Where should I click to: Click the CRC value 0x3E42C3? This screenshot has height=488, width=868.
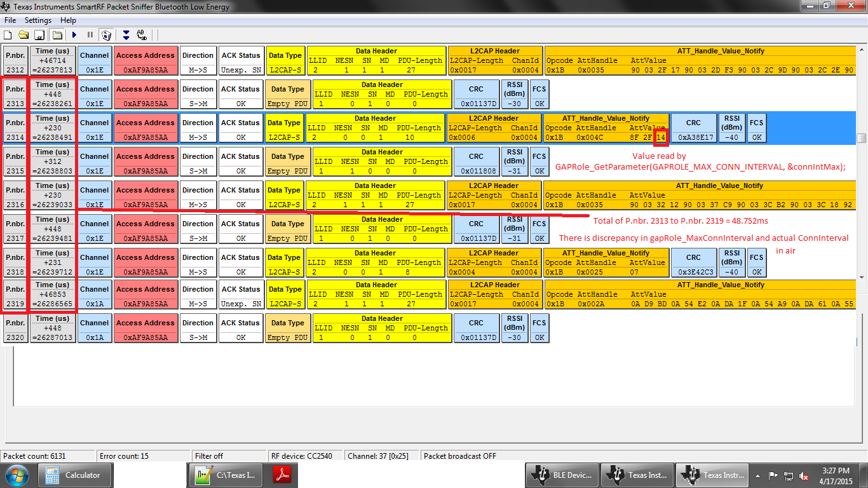693,263
